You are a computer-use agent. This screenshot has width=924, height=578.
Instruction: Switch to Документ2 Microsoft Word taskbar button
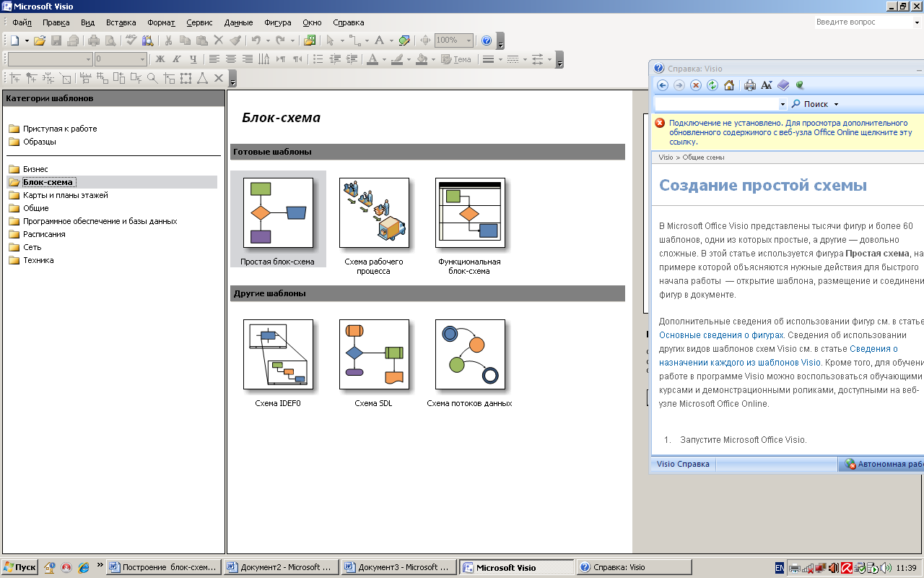pos(280,567)
